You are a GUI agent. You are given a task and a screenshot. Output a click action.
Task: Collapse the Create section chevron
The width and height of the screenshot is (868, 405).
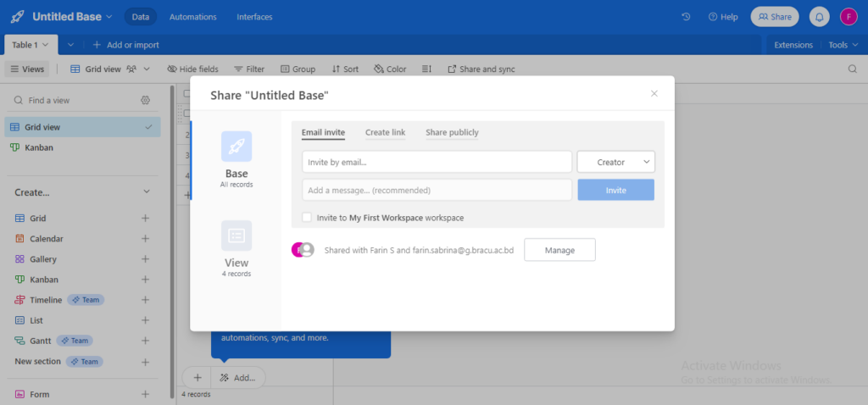[146, 192]
